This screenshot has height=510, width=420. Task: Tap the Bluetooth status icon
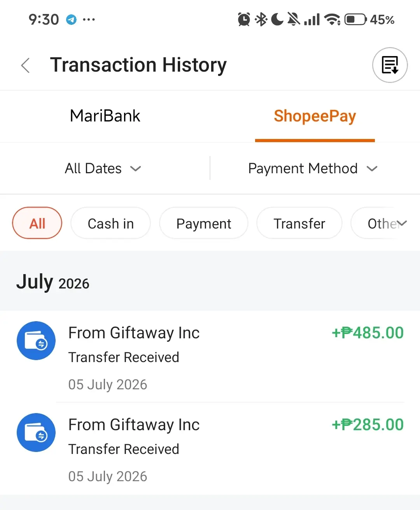pyautogui.click(x=261, y=19)
